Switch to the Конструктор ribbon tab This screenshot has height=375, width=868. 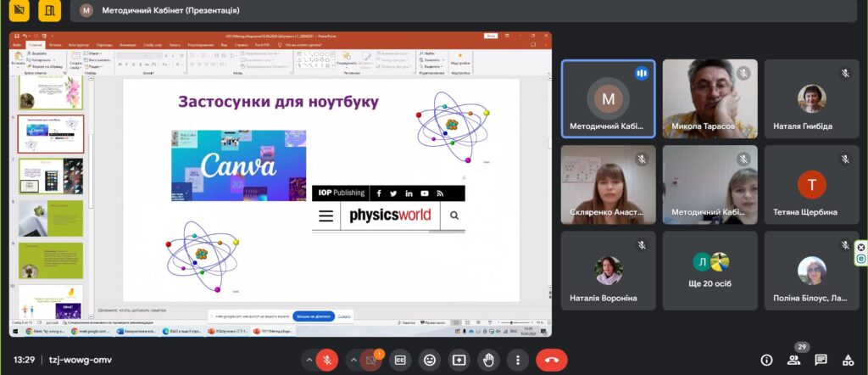[x=79, y=45]
